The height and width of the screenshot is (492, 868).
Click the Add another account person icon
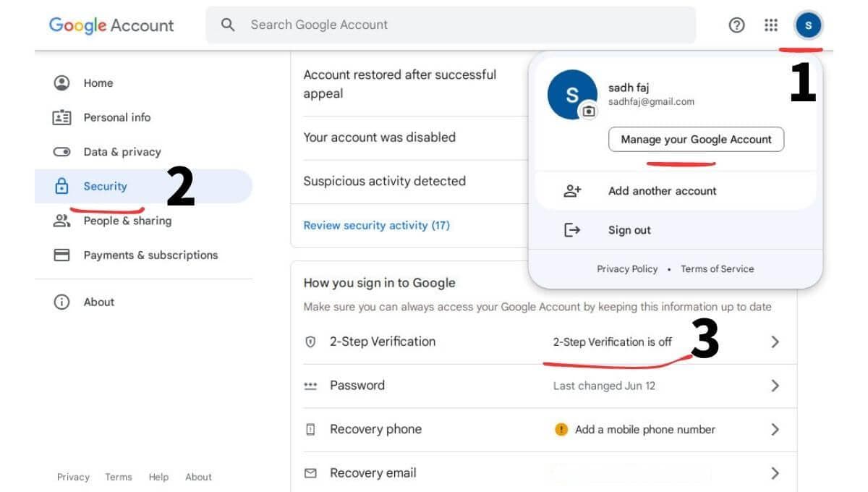[x=572, y=191]
